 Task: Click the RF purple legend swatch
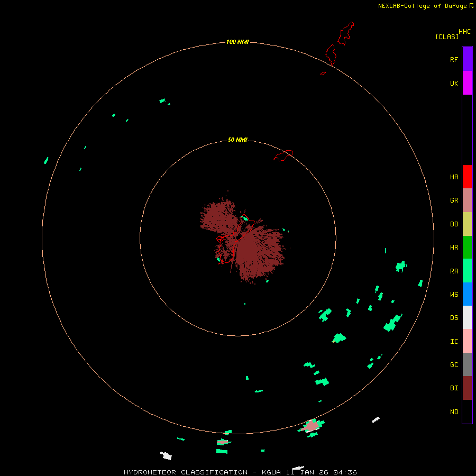(x=467, y=59)
